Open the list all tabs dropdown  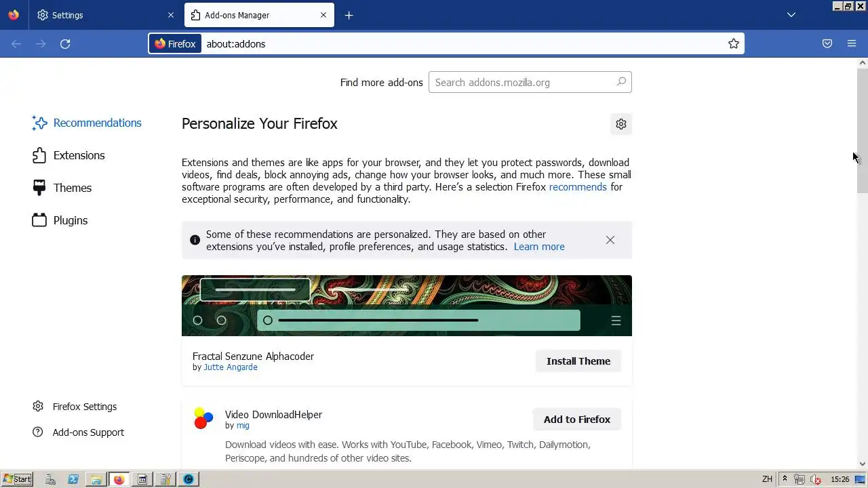(791, 15)
